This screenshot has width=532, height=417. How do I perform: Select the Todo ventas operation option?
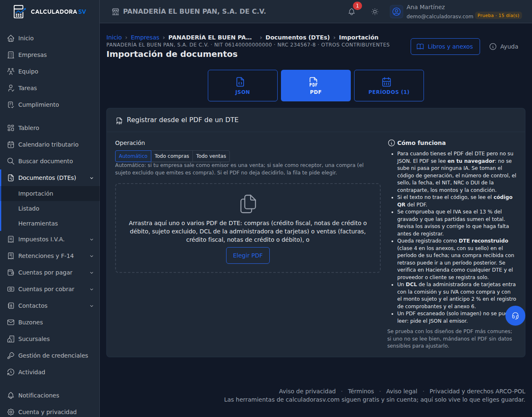(x=211, y=156)
